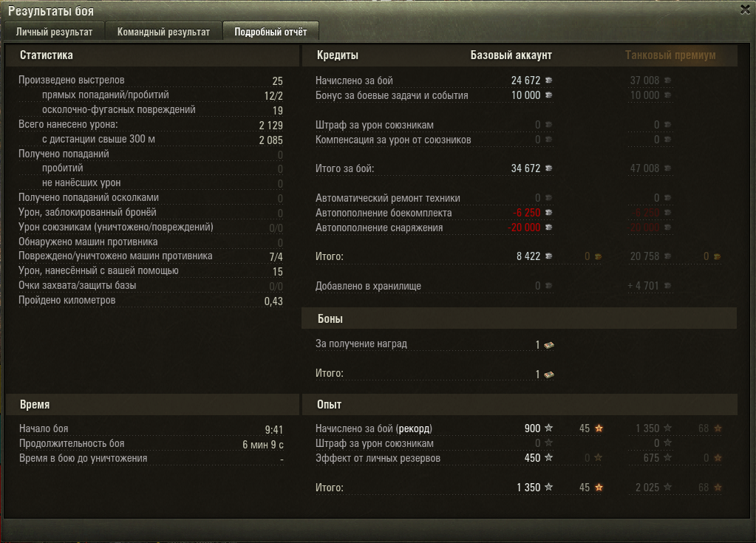
Task: Click star icon next to 1 350 total
Action: 548,487
